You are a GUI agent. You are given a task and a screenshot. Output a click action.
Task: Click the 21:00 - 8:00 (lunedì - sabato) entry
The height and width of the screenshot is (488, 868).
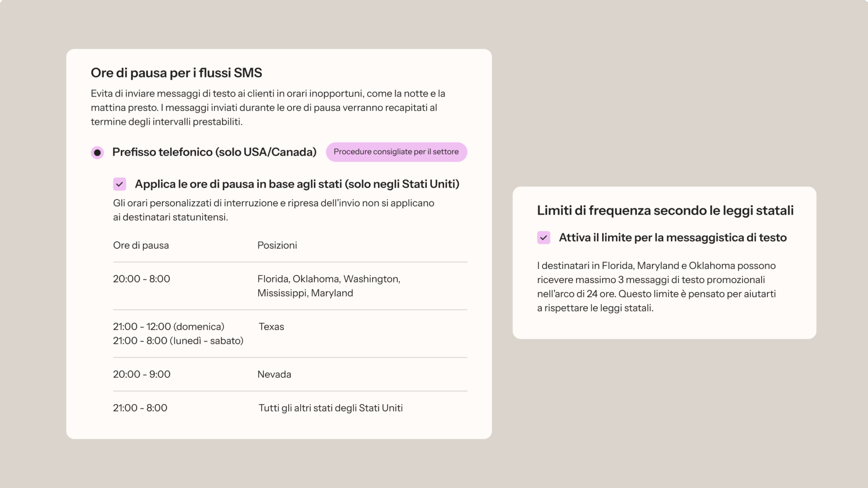(x=178, y=341)
